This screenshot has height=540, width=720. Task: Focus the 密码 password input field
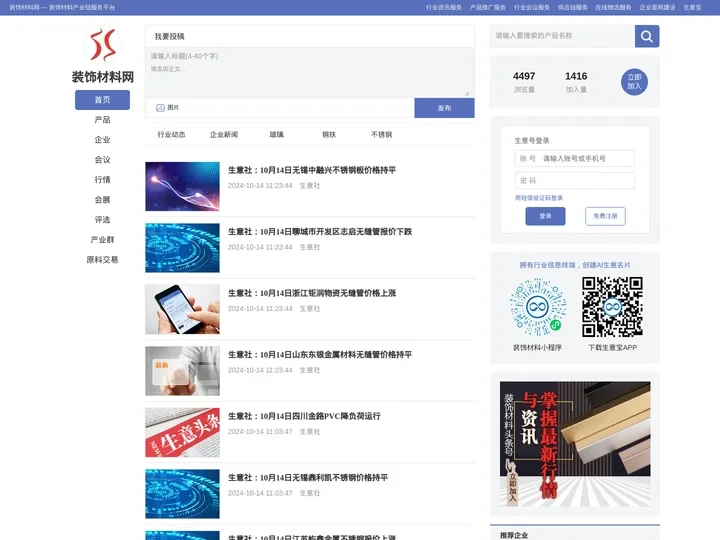575,180
